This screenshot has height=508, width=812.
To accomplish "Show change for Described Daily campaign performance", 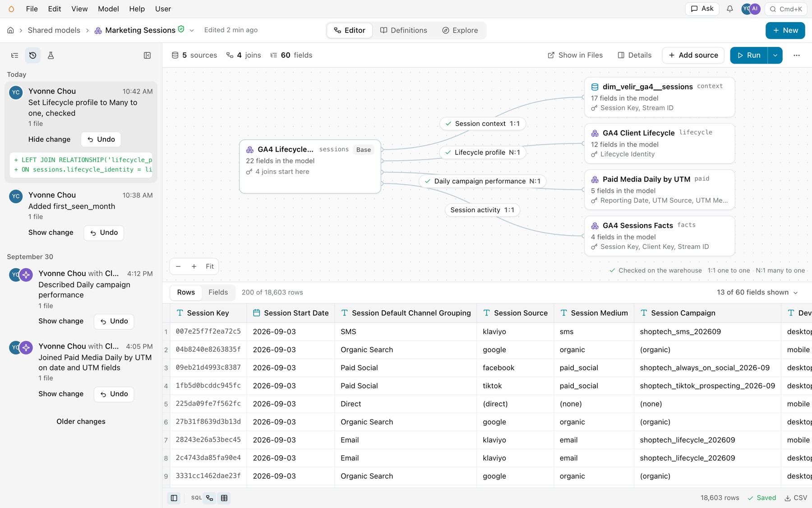I will pyautogui.click(x=61, y=321).
